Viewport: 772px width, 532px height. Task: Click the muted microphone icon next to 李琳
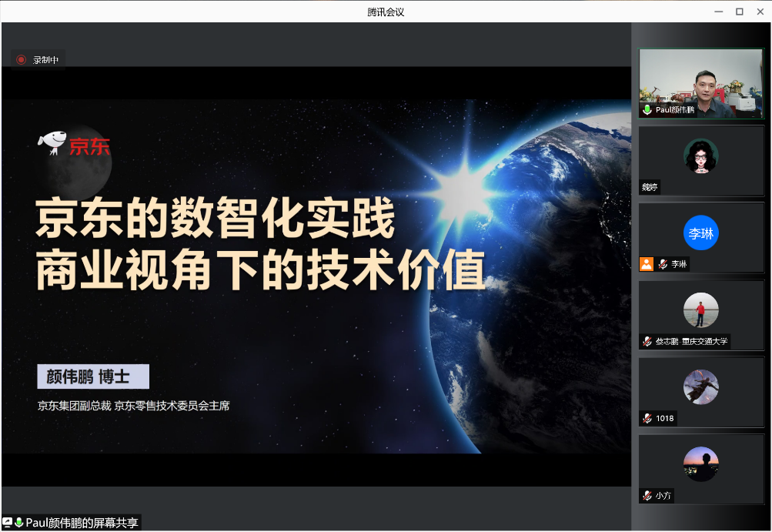663,264
